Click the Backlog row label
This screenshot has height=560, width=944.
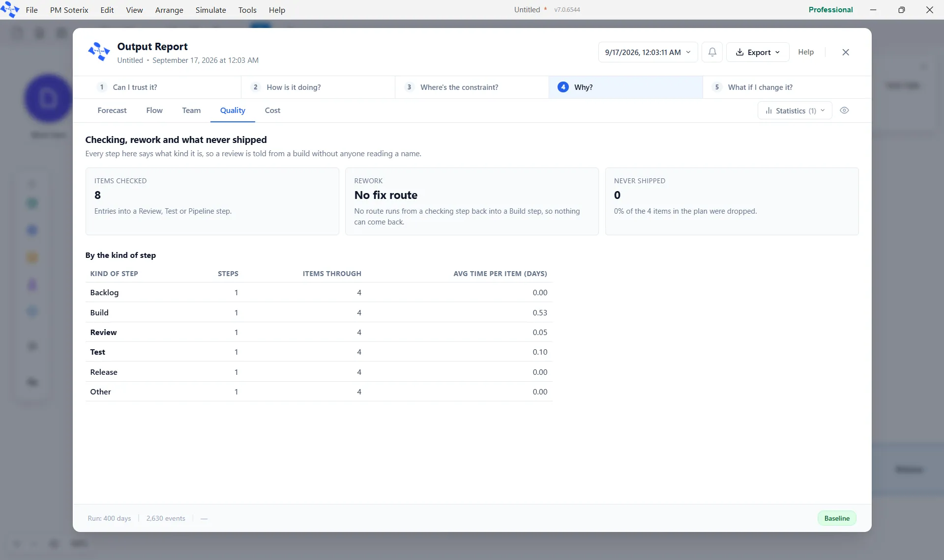(x=104, y=292)
